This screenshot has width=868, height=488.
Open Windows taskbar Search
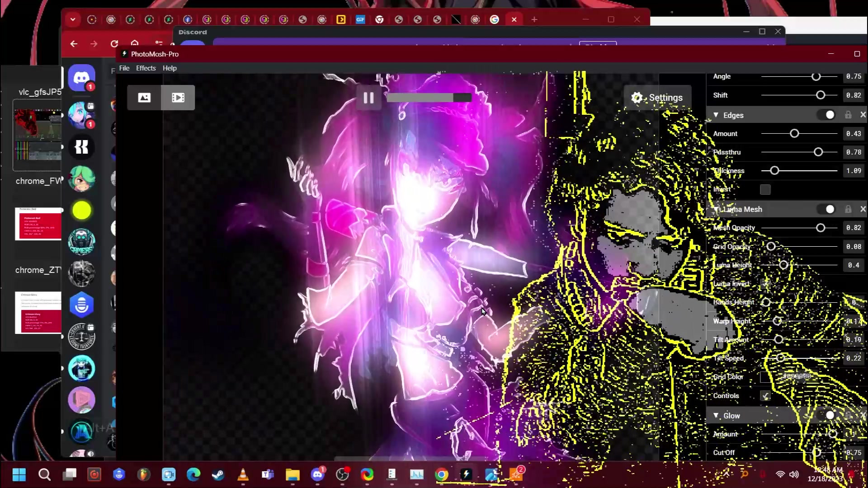44,474
